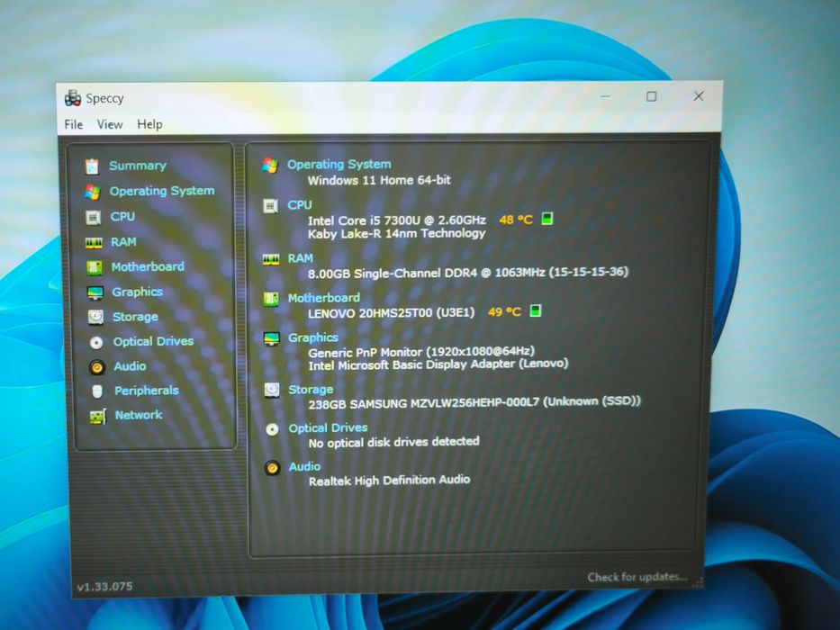Click the 48 °C CPU temperature value

point(516,220)
